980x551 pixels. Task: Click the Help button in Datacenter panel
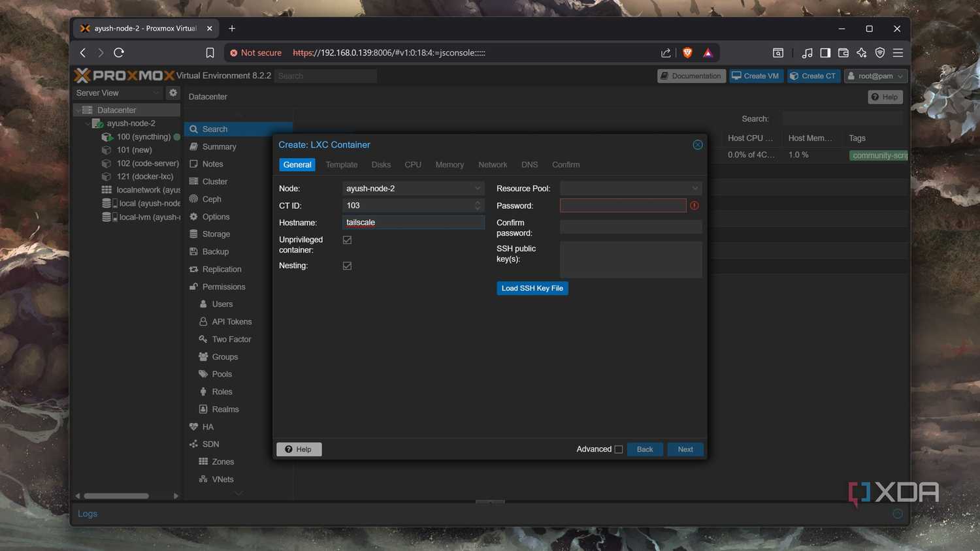point(885,97)
